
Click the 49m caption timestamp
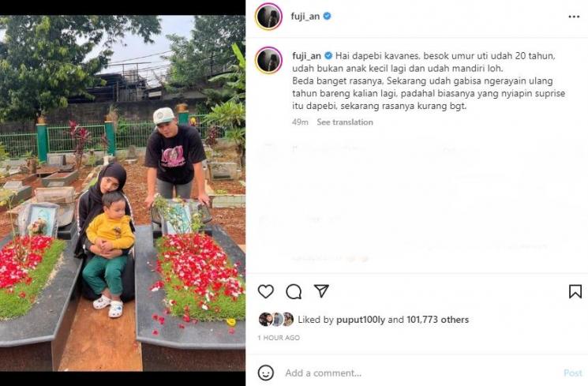[x=300, y=122]
